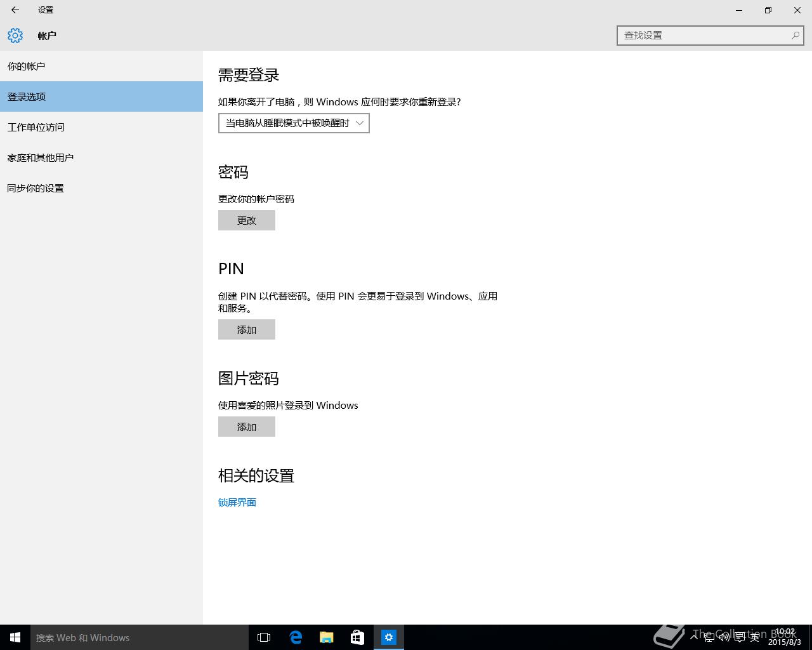Select 登录选项 in the sidebar
The image size is (812, 650).
pos(101,96)
